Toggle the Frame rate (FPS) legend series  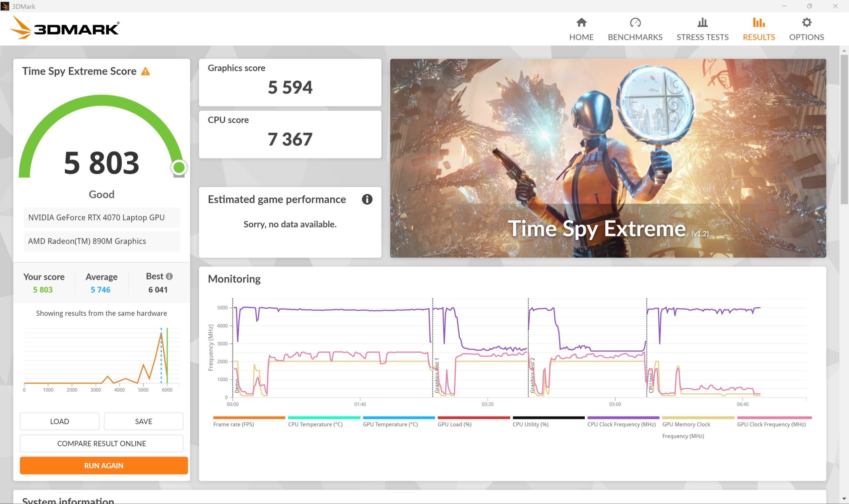pos(249,421)
